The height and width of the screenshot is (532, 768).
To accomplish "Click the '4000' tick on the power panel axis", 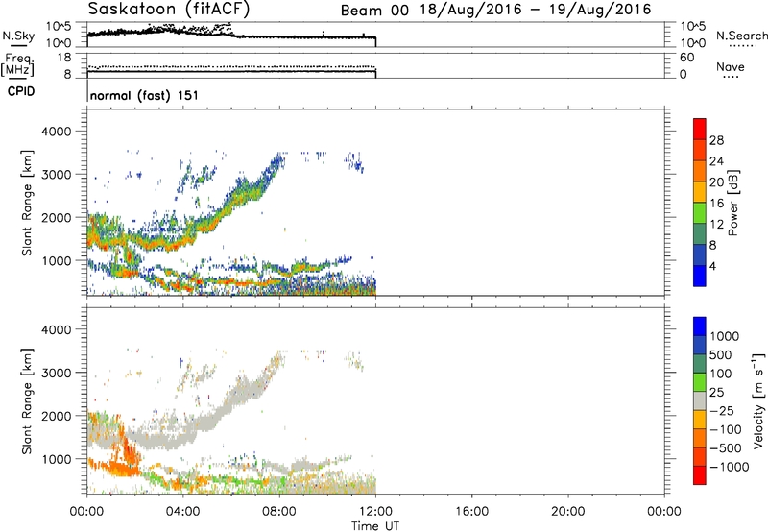I will [x=56, y=132].
